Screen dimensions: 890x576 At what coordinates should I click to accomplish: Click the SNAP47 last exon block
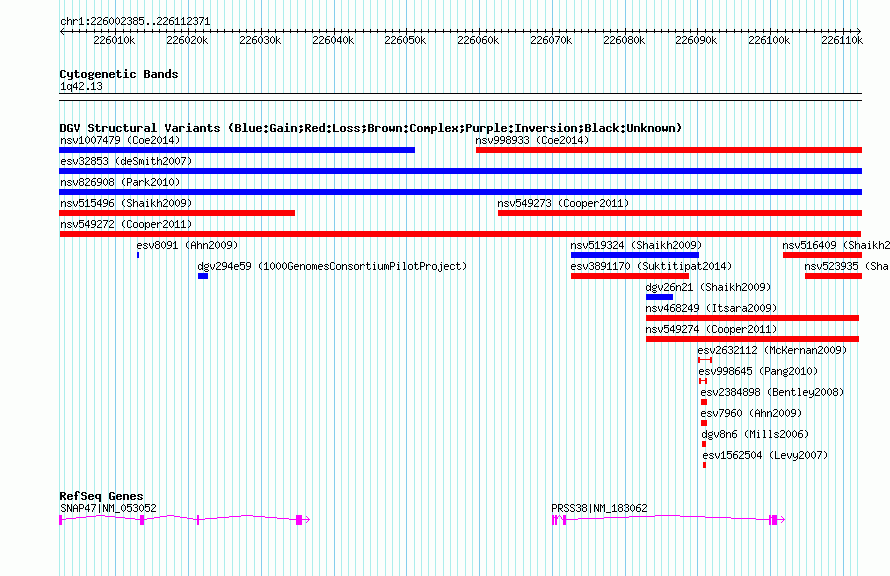coord(299,519)
